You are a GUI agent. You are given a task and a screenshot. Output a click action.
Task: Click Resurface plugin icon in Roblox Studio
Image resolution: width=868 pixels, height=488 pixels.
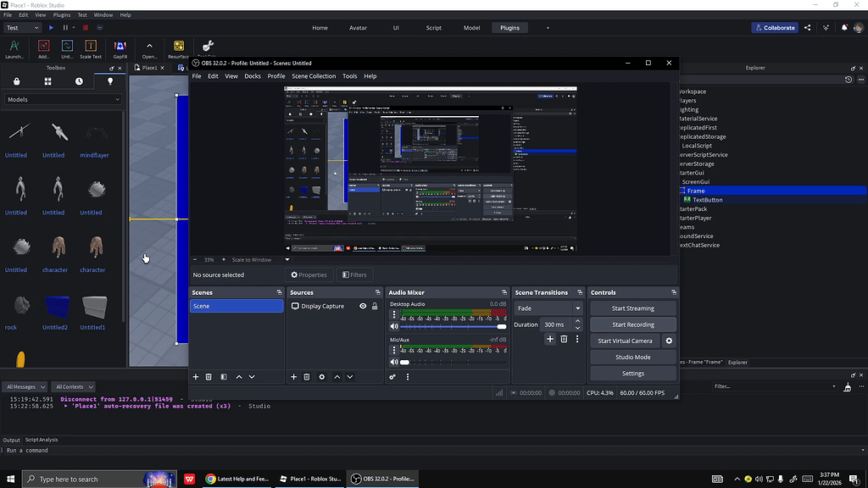point(178,48)
